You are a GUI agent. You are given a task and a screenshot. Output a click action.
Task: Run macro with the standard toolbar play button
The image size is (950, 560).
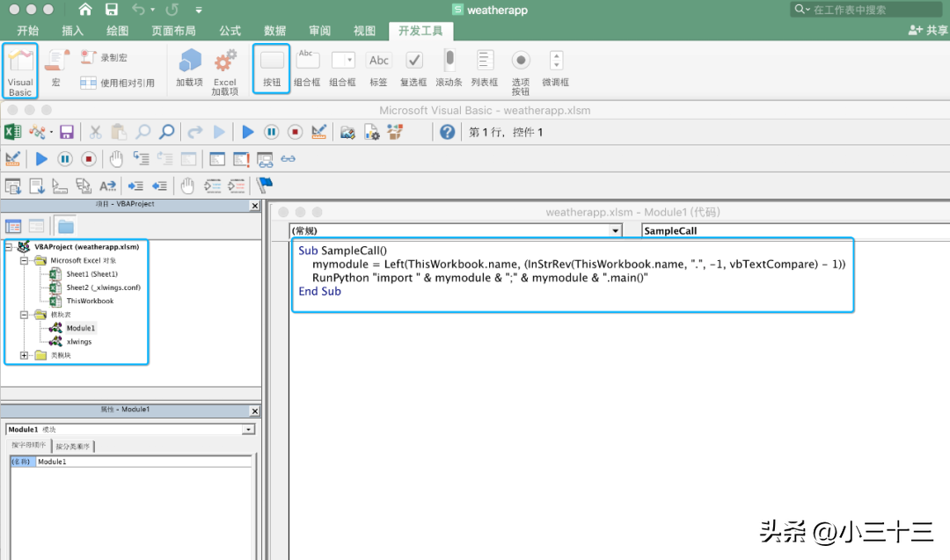248,131
